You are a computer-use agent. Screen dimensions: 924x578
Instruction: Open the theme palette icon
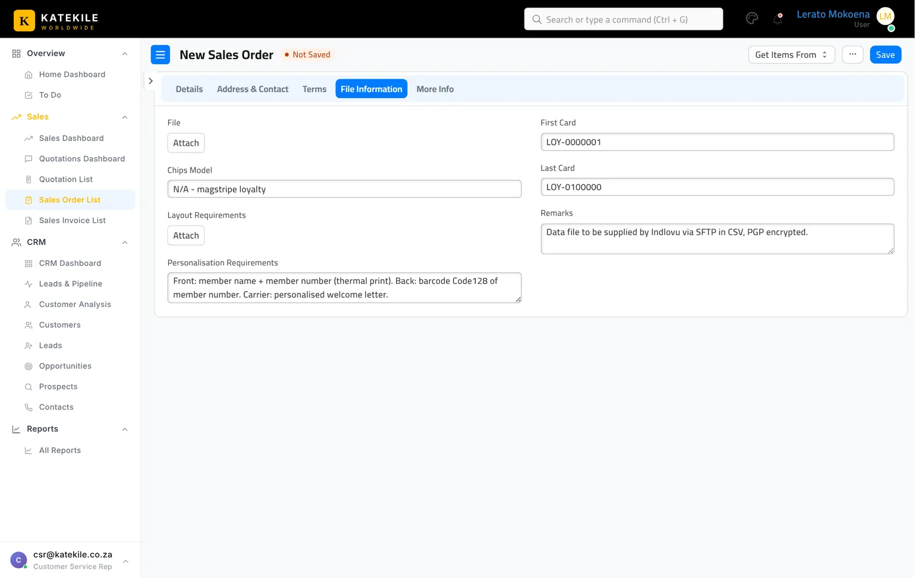point(752,18)
